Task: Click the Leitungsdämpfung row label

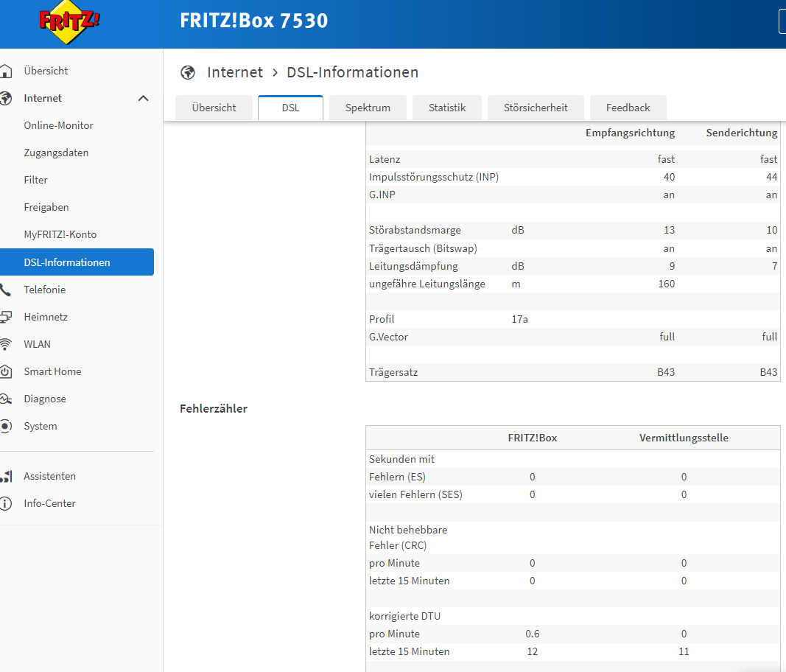Action: (x=413, y=266)
